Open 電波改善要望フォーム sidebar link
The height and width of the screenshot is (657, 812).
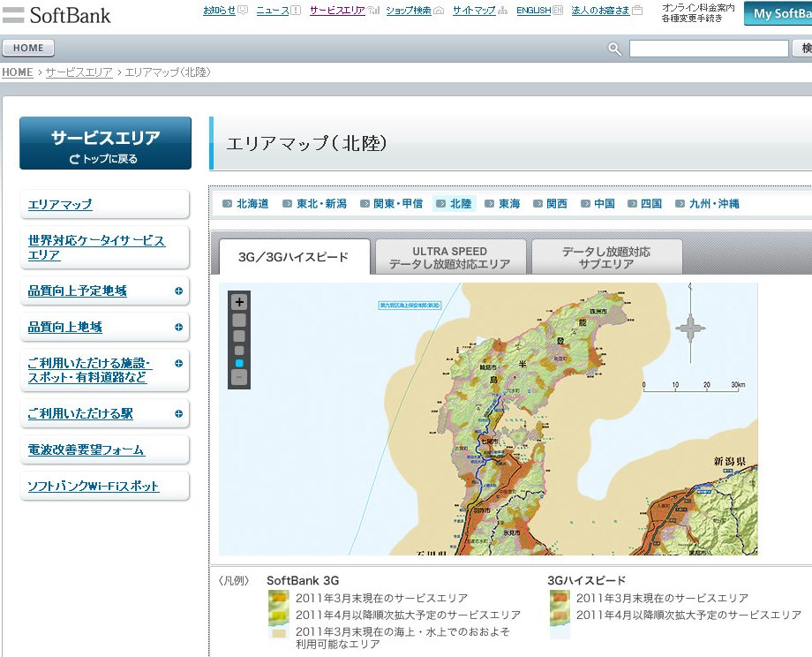click(x=86, y=449)
